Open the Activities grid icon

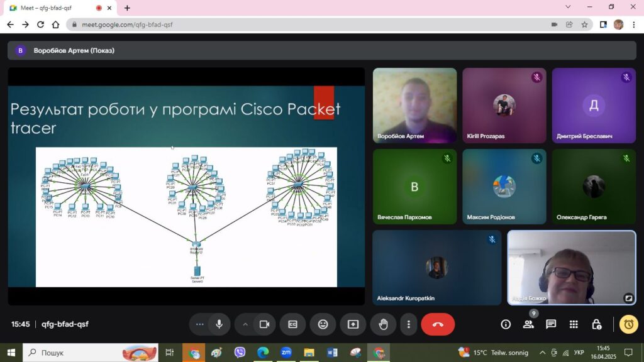[x=574, y=324]
